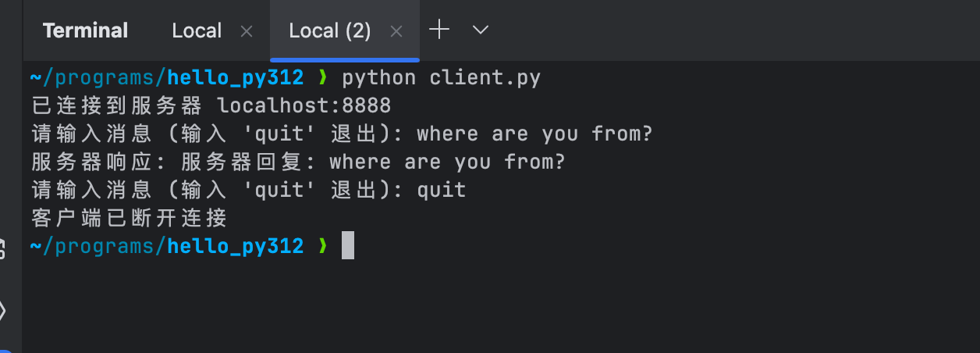Image resolution: width=980 pixels, height=353 pixels.
Task: Click the hello_py312 folder name in the first prompt
Action: (236, 78)
